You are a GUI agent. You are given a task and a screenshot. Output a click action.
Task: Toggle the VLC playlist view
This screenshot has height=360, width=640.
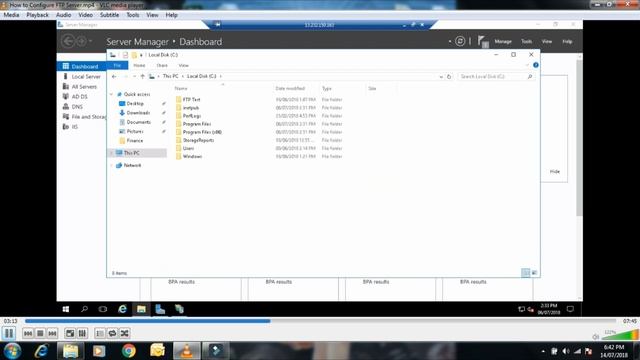point(100,333)
